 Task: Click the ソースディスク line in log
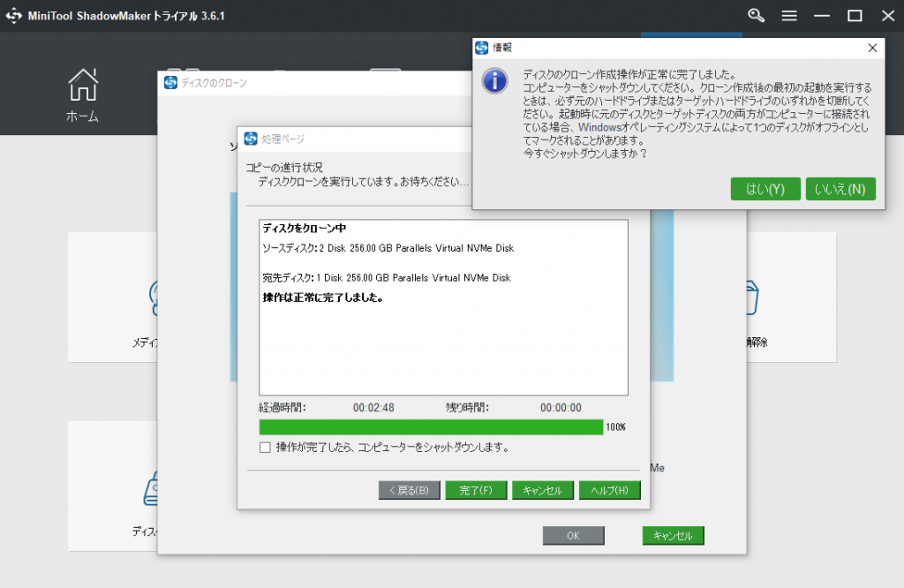(388, 248)
